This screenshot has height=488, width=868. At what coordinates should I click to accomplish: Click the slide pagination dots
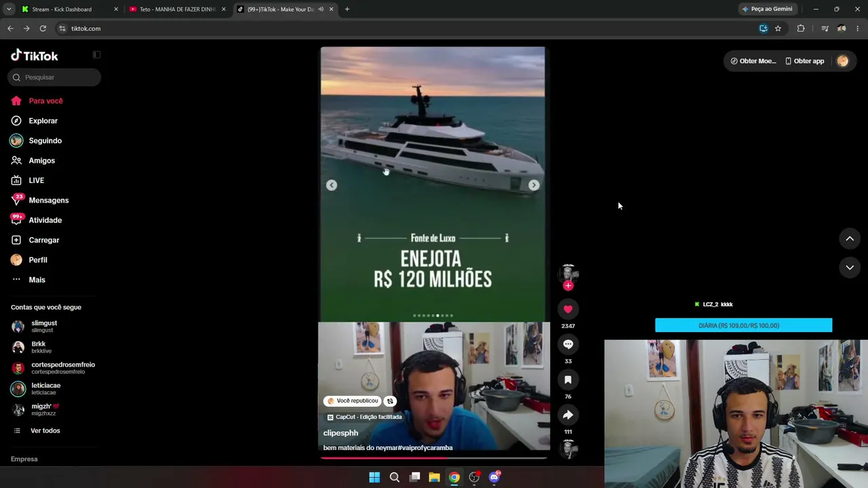coord(433,315)
